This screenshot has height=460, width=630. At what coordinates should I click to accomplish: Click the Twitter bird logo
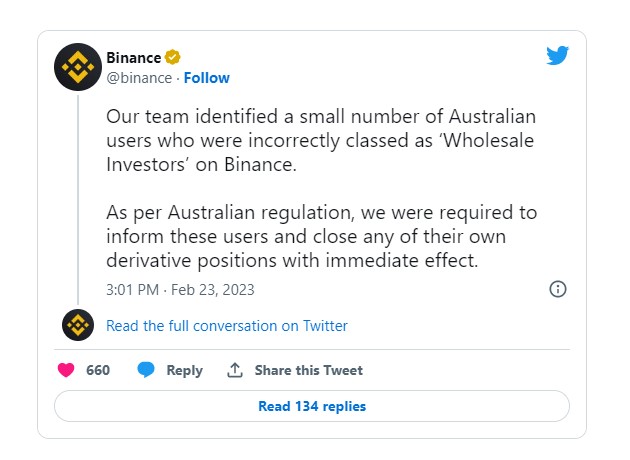(x=557, y=56)
